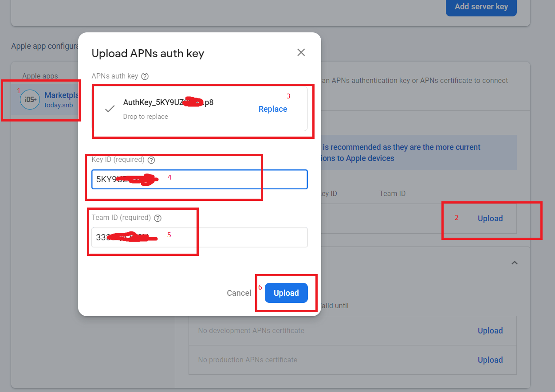Click the Add server key button
This screenshot has height=392, width=555.
[x=481, y=6]
